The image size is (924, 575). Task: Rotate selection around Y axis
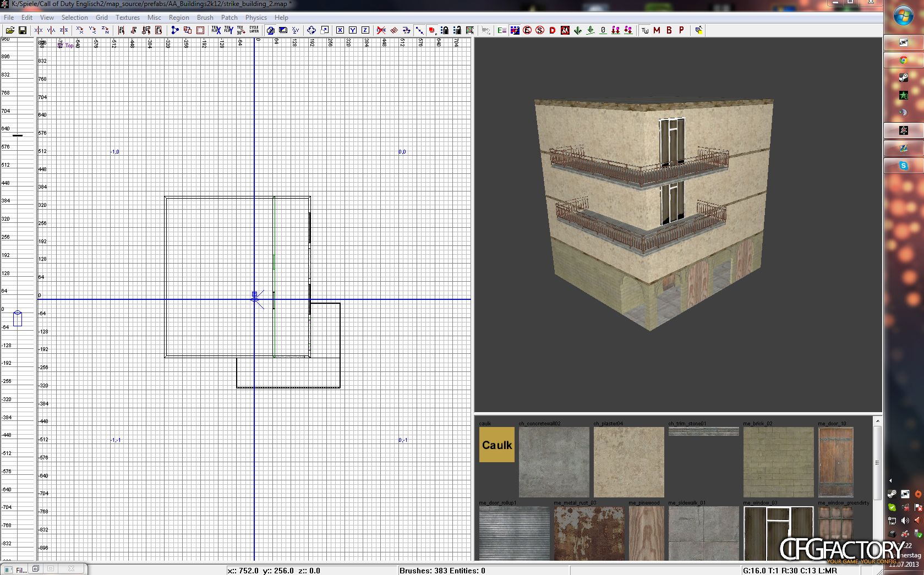point(92,30)
